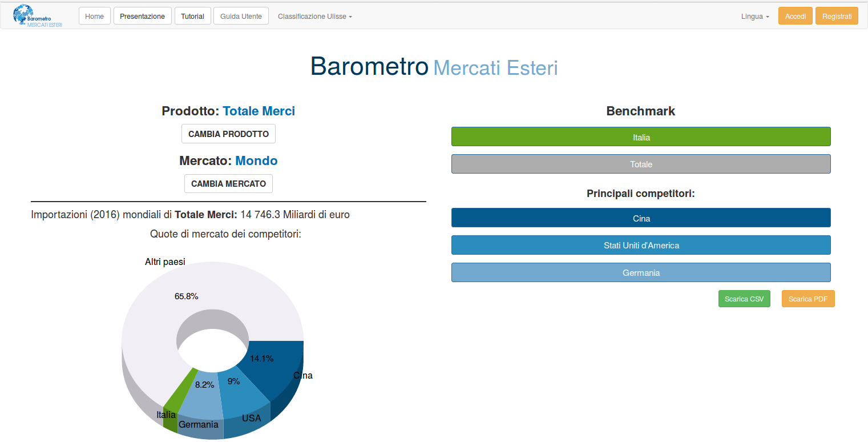Select the Totale benchmark bar
Image resolution: width=868 pixels, height=442 pixels.
coord(640,164)
